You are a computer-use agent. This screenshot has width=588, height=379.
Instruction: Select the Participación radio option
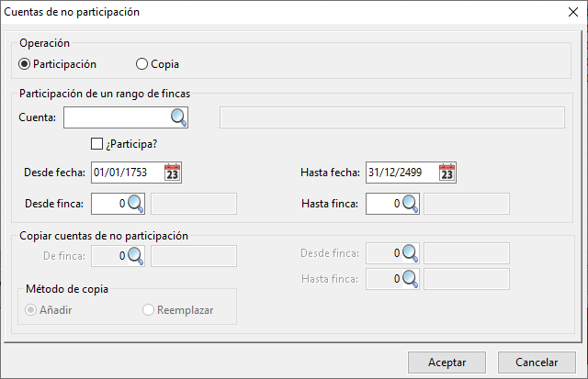(25, 64)
